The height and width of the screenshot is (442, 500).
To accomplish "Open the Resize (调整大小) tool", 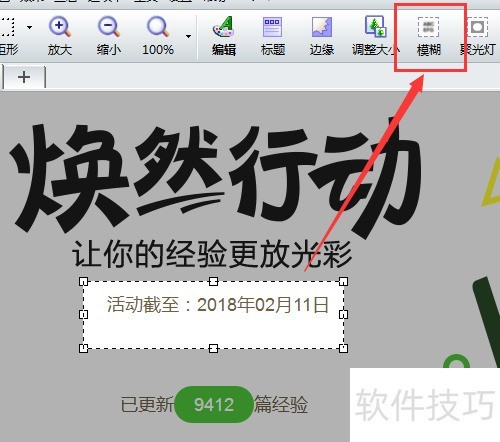I will coord(376,36).
